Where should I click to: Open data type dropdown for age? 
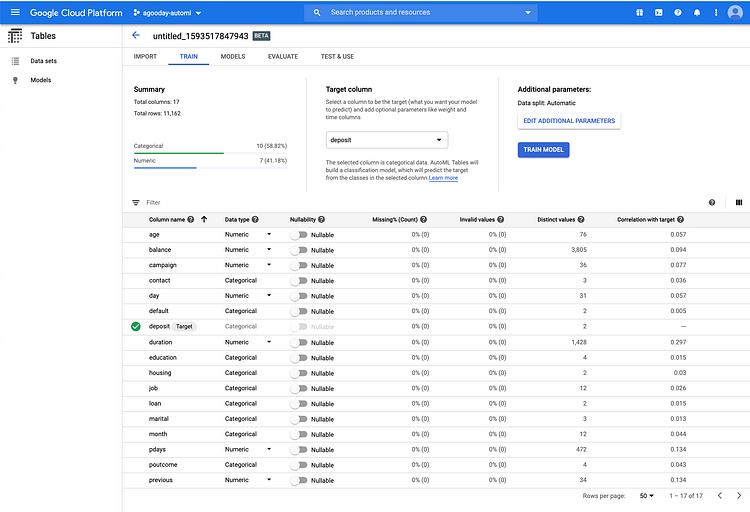269,234
